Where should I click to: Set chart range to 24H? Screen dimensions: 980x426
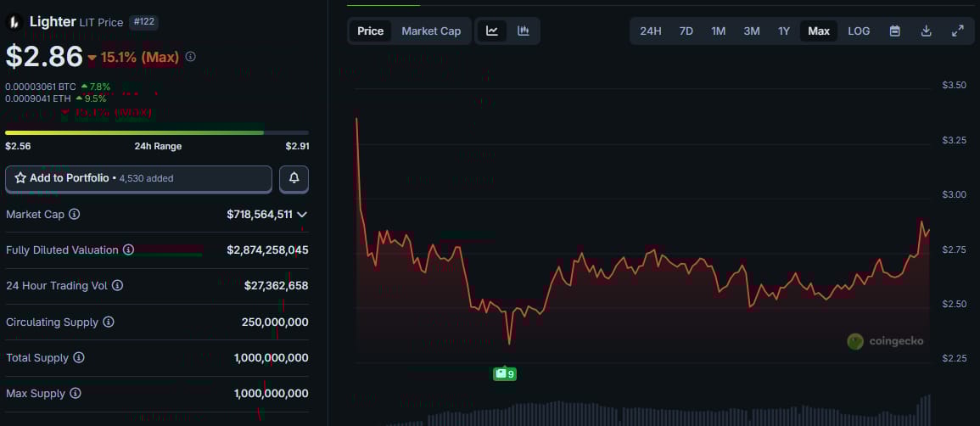651,31
